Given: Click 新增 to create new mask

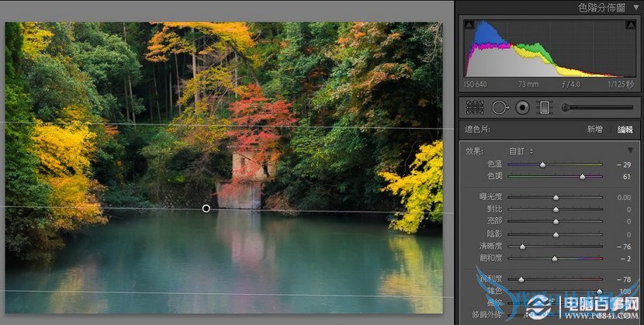Looking at the screenshot, I should 594,130.
